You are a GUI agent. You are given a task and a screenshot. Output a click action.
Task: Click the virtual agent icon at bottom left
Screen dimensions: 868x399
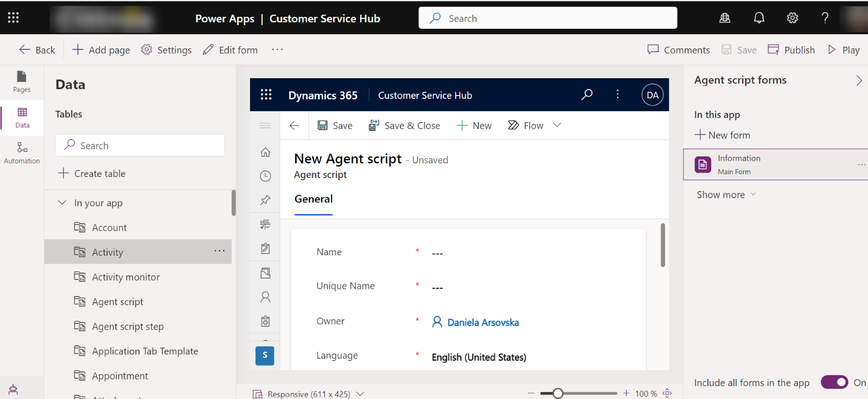[x=13, y=389]
